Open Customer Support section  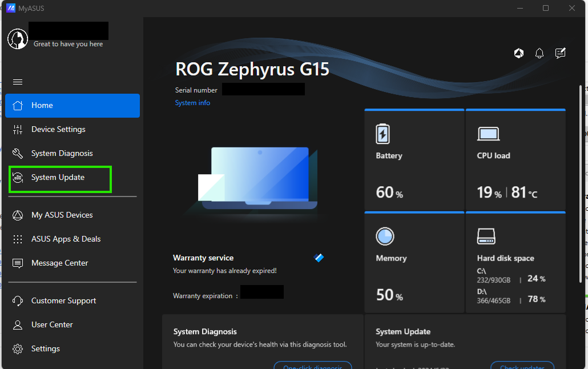73,300
